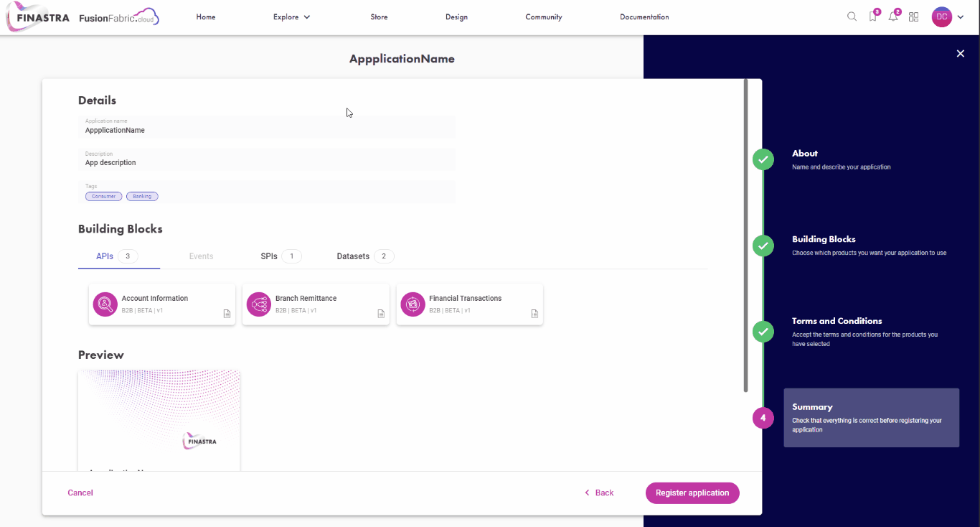
Task: Go back using the Back button
Action: (x=599, y=493)
